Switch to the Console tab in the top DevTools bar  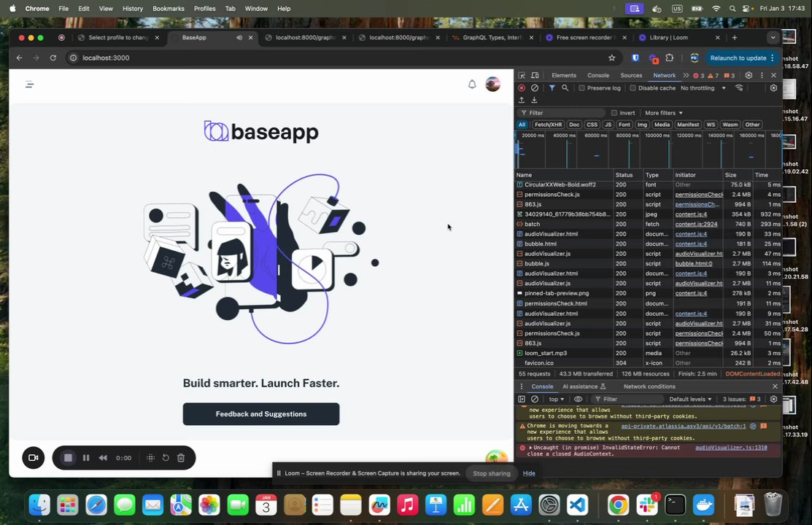pos(598,76)
